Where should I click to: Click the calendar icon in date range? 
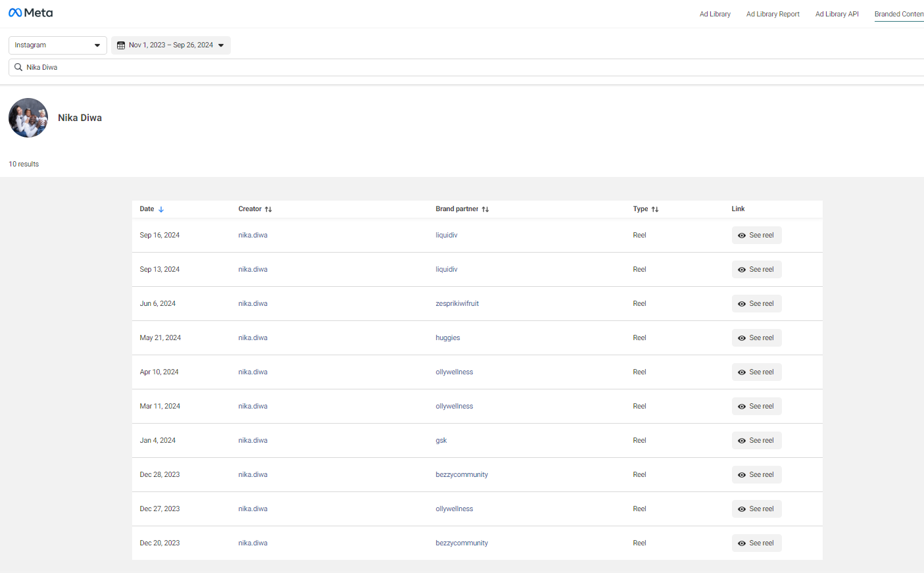click(121, 45)
